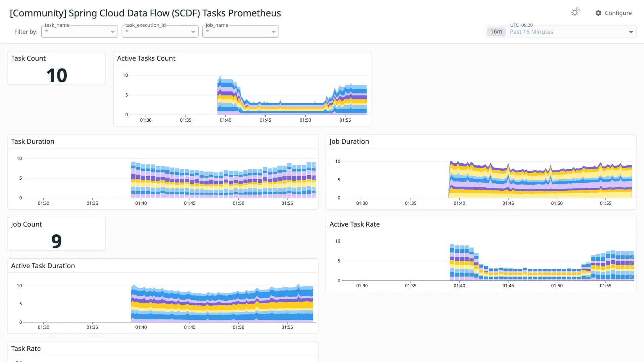Click the Active Tasks Count chart area
This screenshot has height=362, width=644.
(248, 95)
